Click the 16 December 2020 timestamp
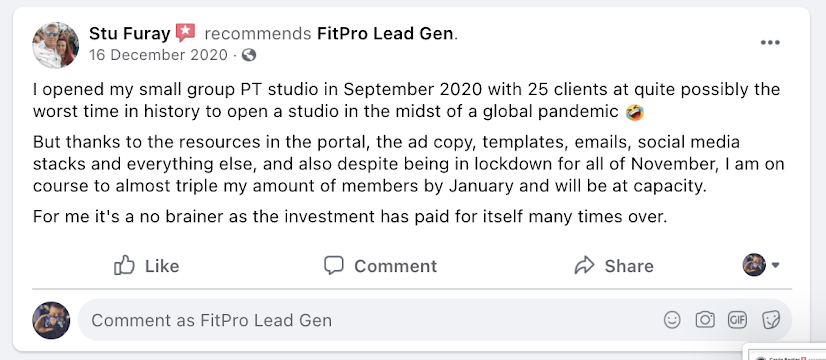Image resolution: width=826 pixels, height=360 pixels. 159,55
